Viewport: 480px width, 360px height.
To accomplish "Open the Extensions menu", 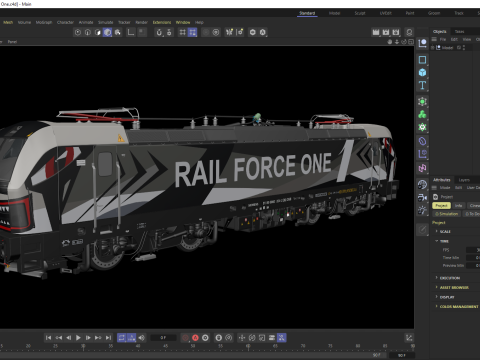I will 162,22.
